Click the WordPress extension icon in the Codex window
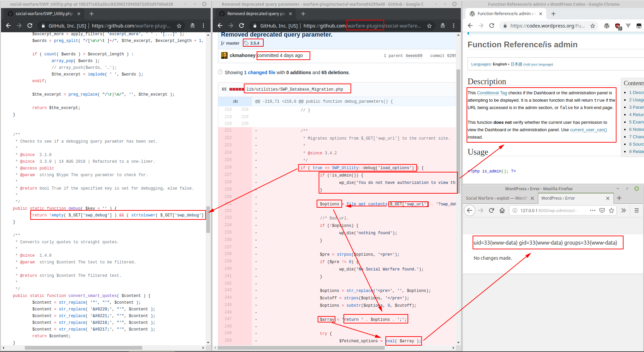 (607, 26)
